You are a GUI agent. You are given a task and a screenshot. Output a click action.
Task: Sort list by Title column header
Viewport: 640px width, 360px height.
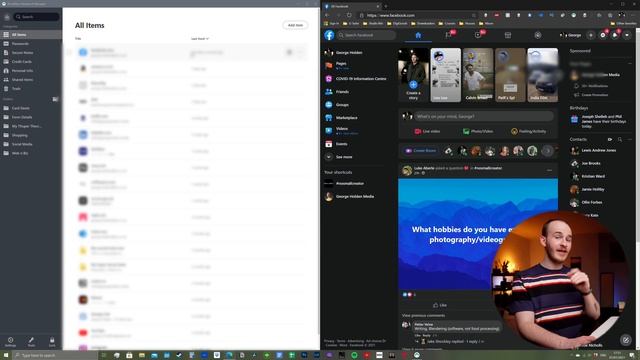click(x=78, y=39)
